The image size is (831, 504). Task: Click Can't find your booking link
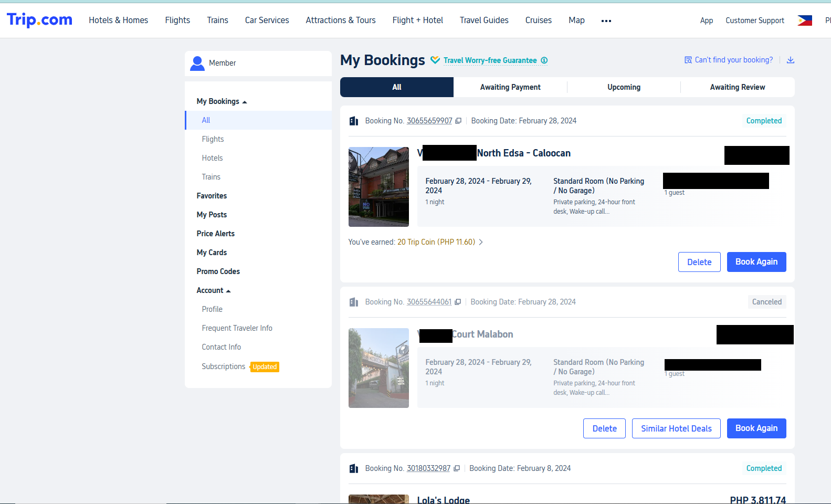[734, 60]
